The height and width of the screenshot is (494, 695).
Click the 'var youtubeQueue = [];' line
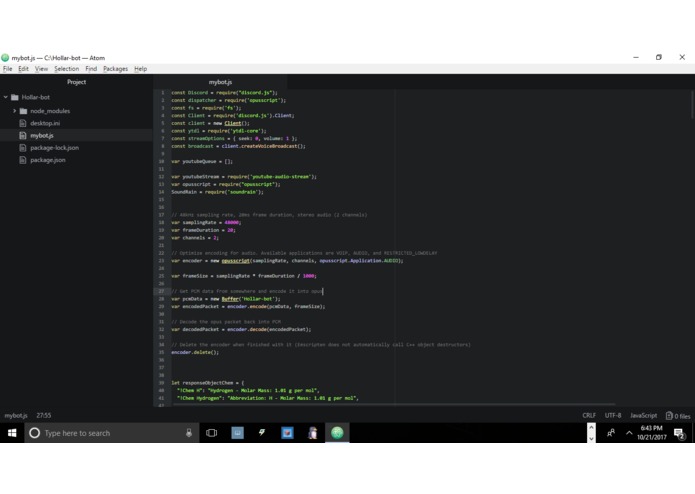pos(202,161)
